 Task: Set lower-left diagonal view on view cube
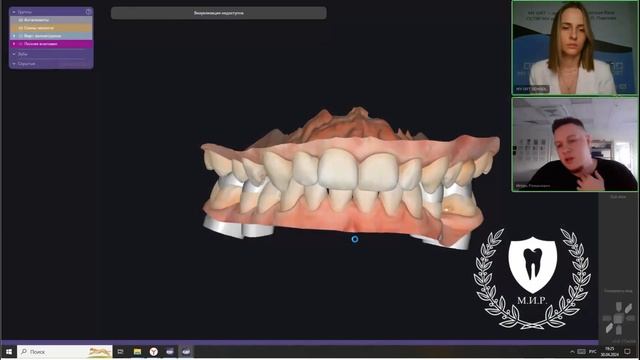coord(609,327)
